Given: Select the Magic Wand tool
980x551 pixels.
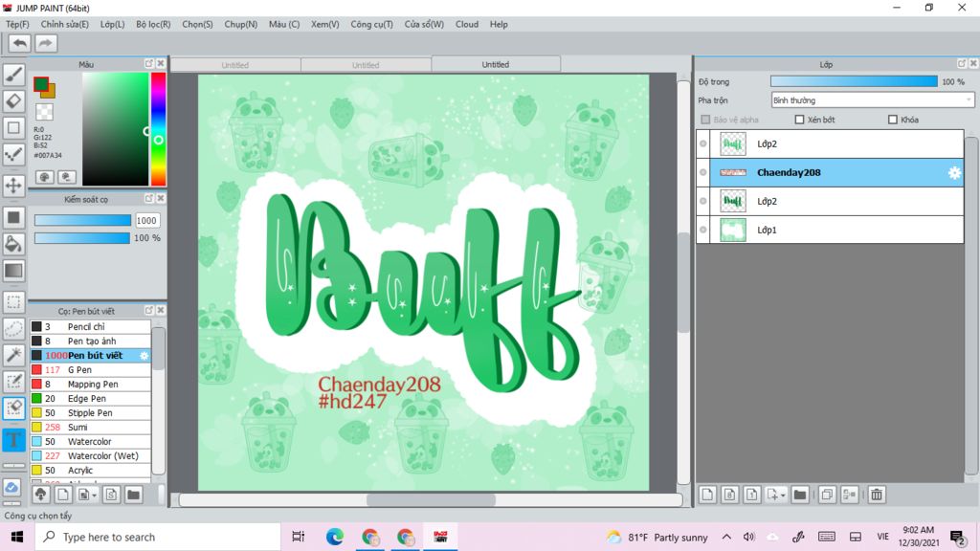Looking at the screenshot, I should 13,355.
